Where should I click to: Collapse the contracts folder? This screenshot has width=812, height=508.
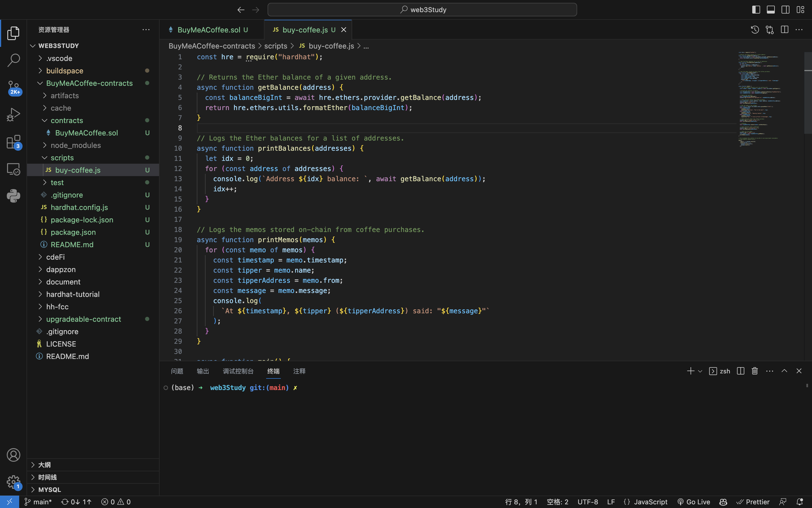pyautogui.click(x=93, y=121)
